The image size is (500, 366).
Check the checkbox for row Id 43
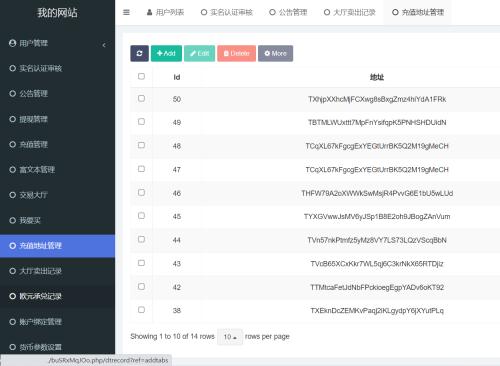point(141,263)
